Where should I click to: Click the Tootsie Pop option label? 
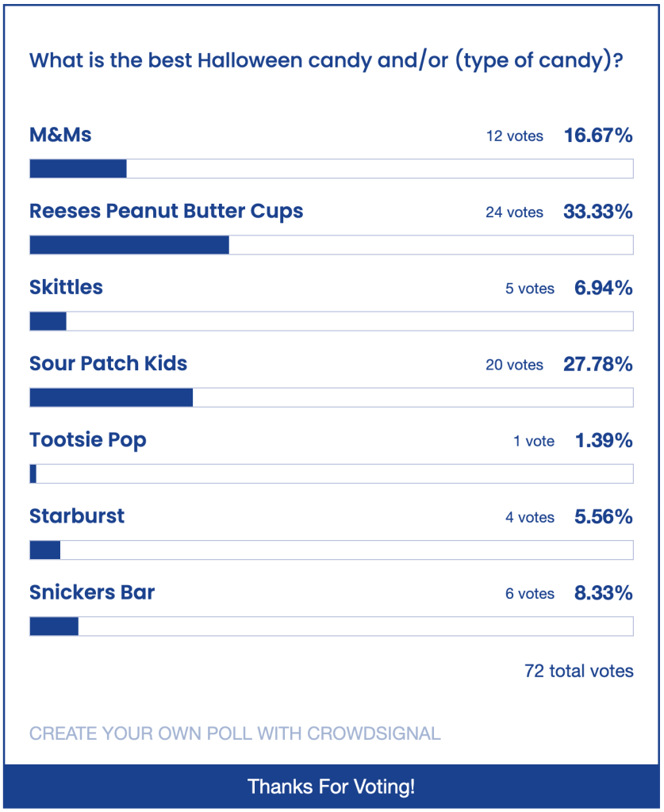88,439
